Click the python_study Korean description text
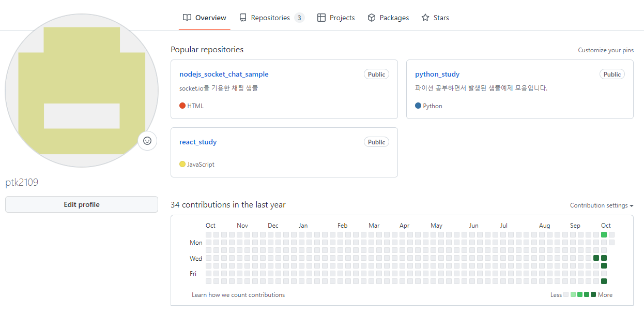Screen dimensions: 644x312 coord(481,88)
